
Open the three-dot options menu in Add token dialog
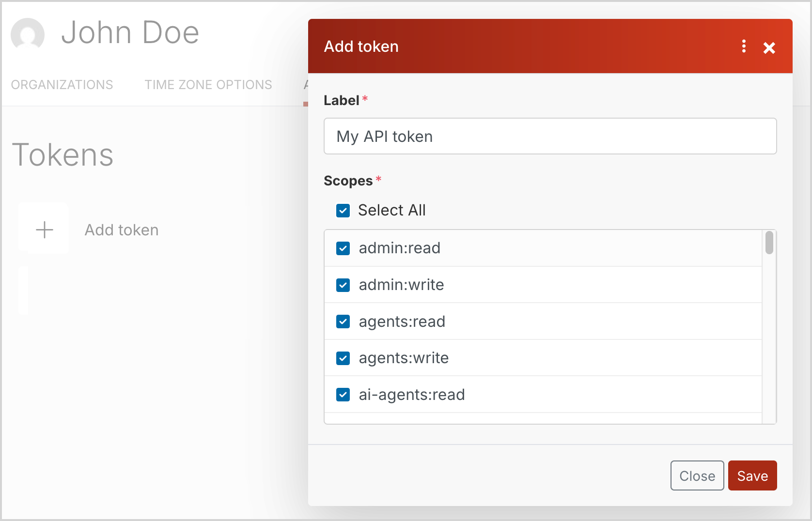(x=744, y=46)
